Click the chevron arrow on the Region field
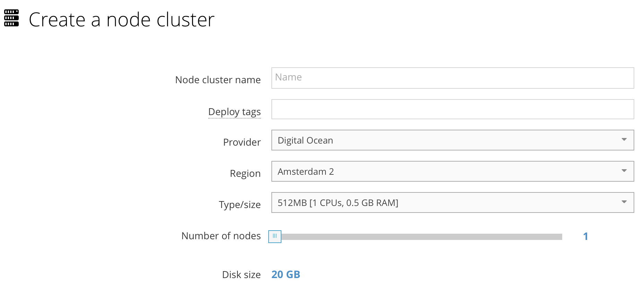 pos(624,171)
